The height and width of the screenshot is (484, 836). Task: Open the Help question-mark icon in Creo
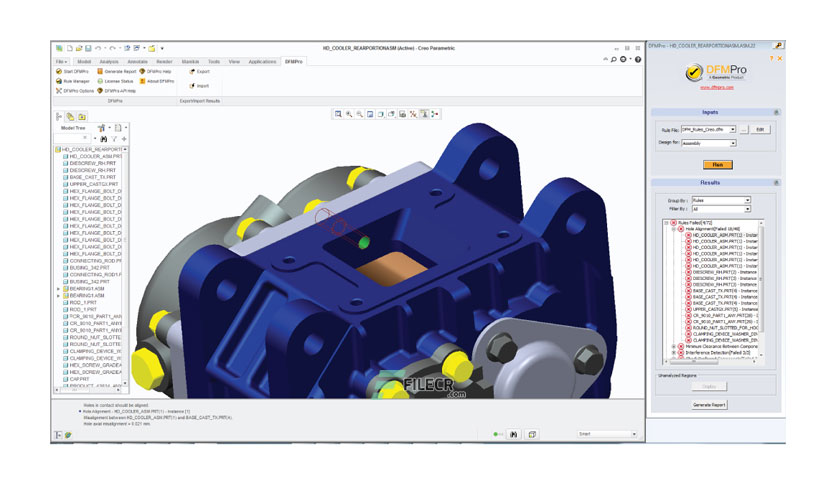coord(638,59)
